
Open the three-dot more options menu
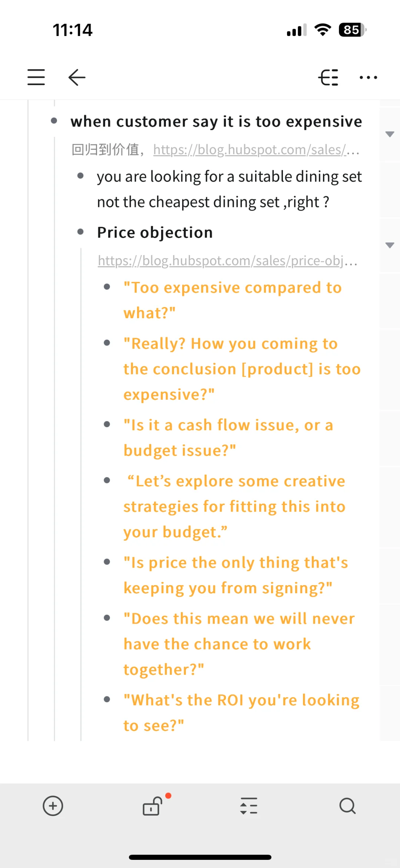tap(369, 77)
